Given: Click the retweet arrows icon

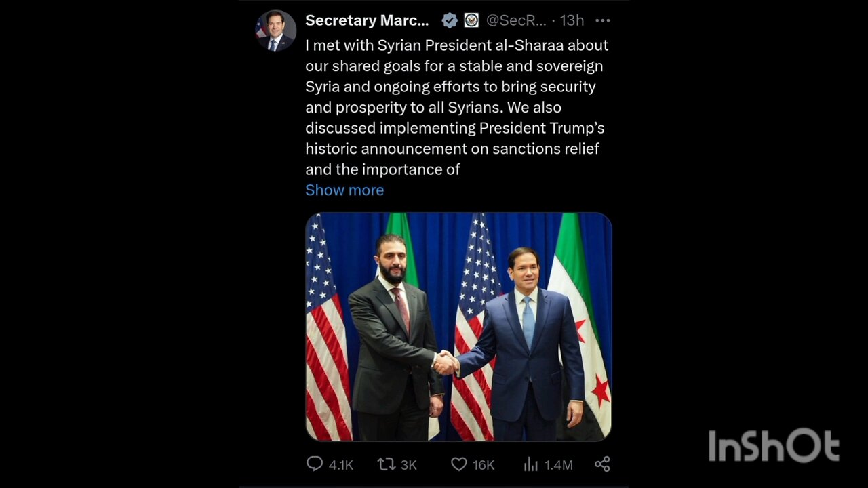Looking at the screenshot, I should coord(386,464).
